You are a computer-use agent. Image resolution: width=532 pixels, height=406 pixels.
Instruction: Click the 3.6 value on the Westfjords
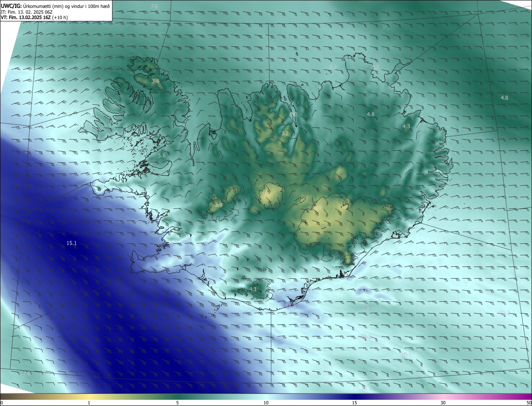(155, 81)
